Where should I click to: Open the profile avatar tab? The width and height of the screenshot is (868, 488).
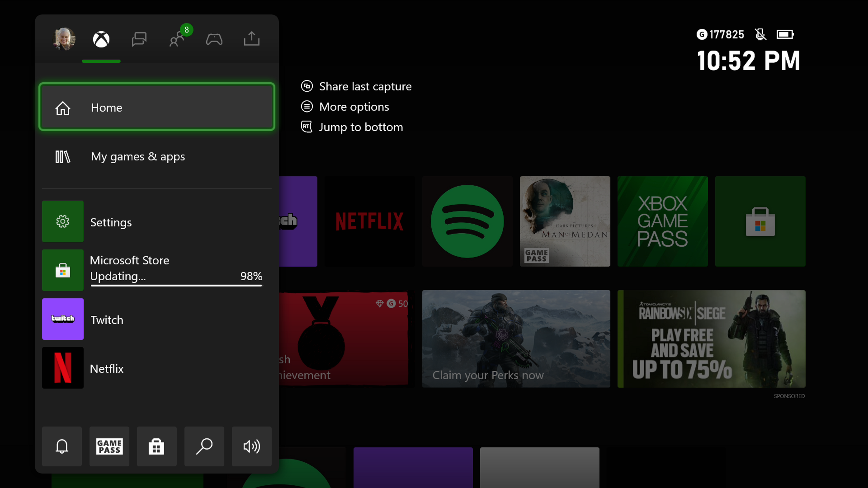64,39
